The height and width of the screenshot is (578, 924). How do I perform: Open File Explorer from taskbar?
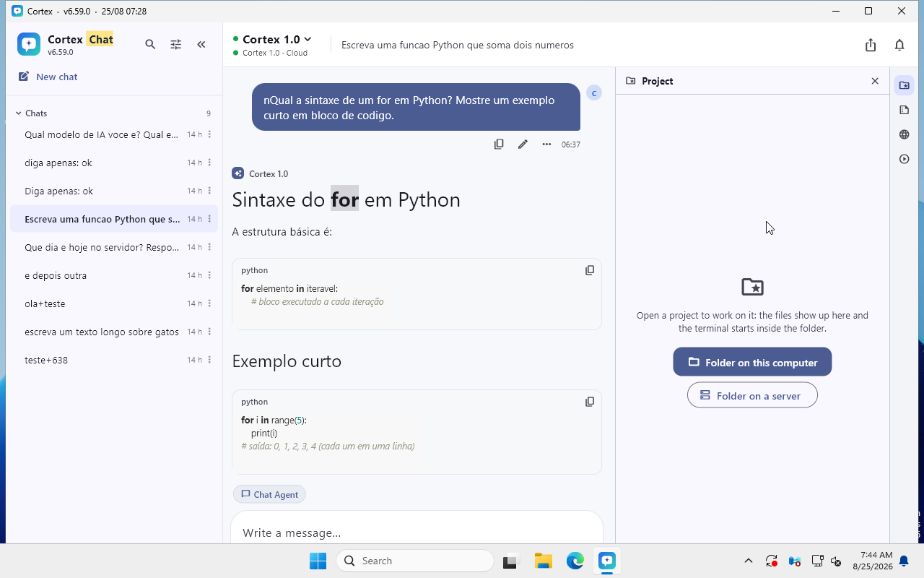[543, 561]
